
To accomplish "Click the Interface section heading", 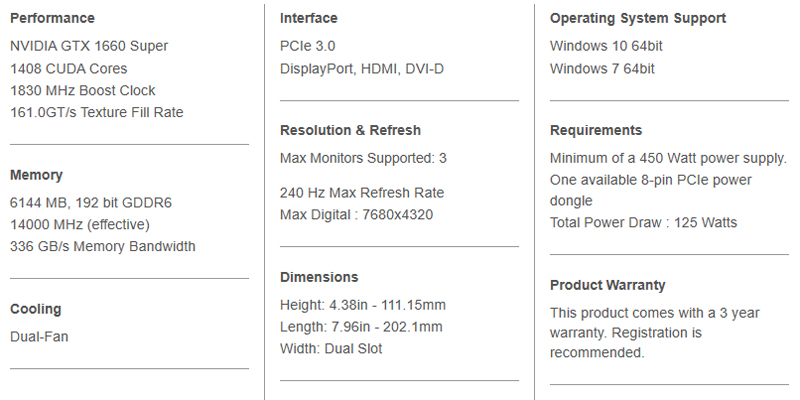I will coord(309,18).
